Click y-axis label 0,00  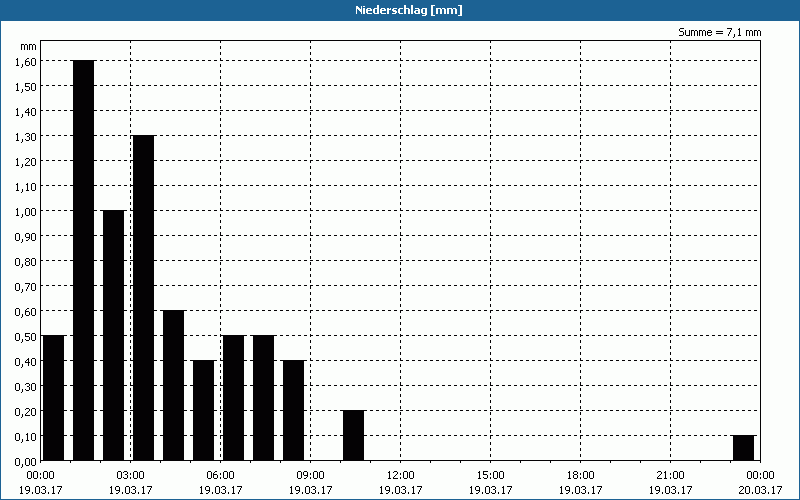point(26,461)
